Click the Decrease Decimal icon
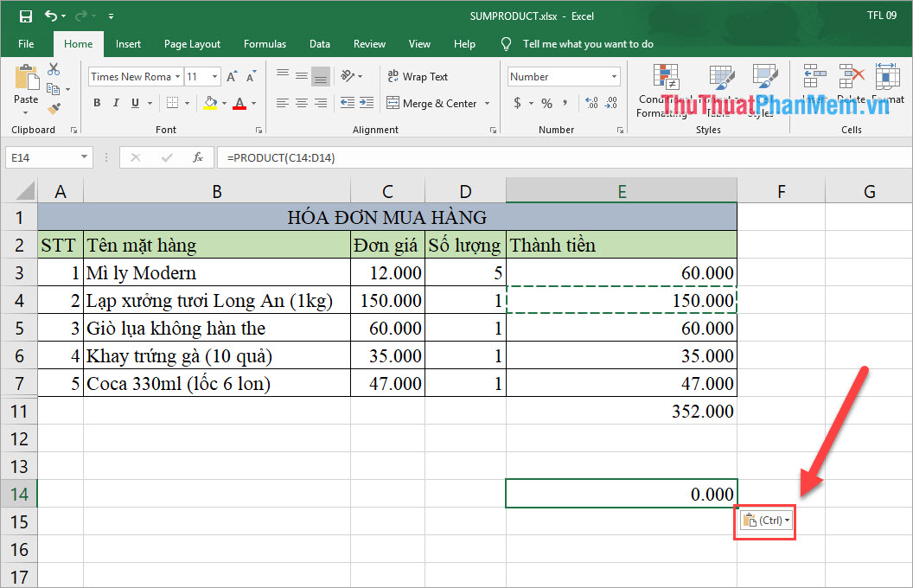 [x=612, y=102]
